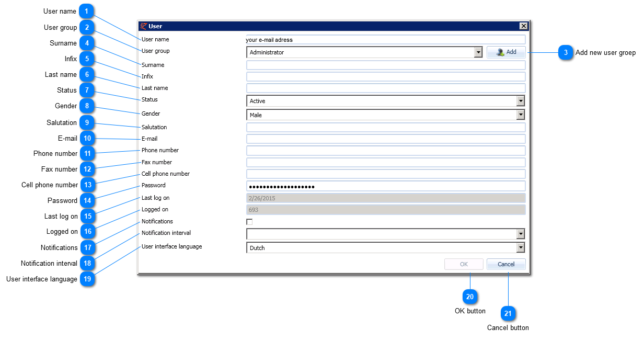Click the Password field with dots
Image resolution: width=644 pixels, height=340 pixels.
pos(386,186)
